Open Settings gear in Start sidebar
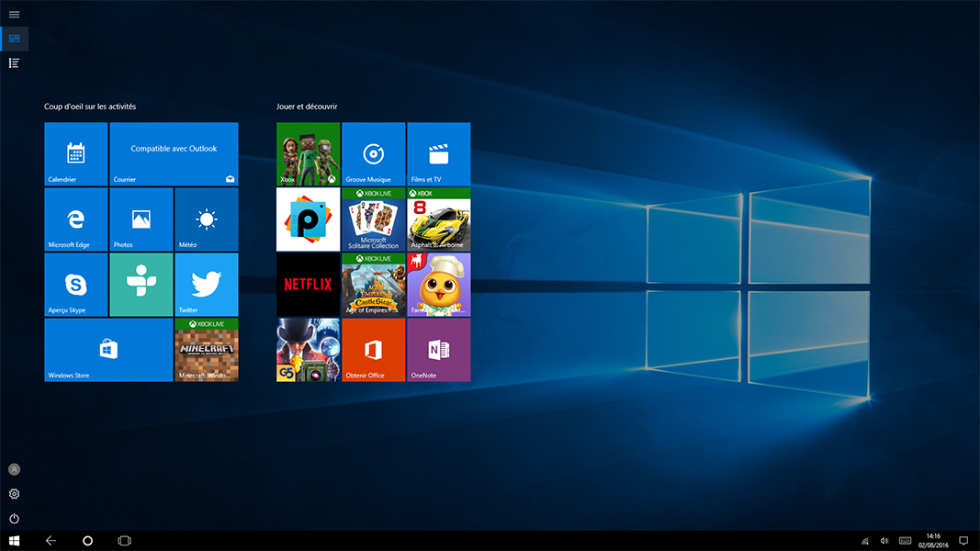 point(14,493)
